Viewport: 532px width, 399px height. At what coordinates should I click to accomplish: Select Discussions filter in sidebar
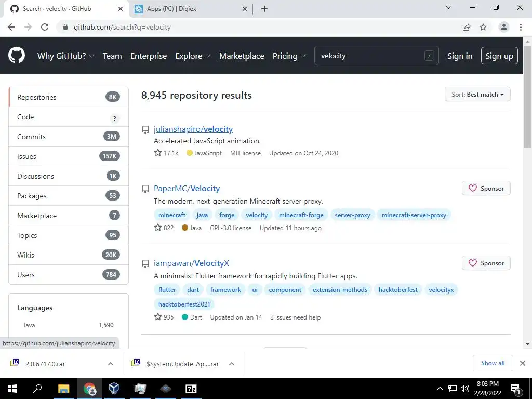click(69, 176)
